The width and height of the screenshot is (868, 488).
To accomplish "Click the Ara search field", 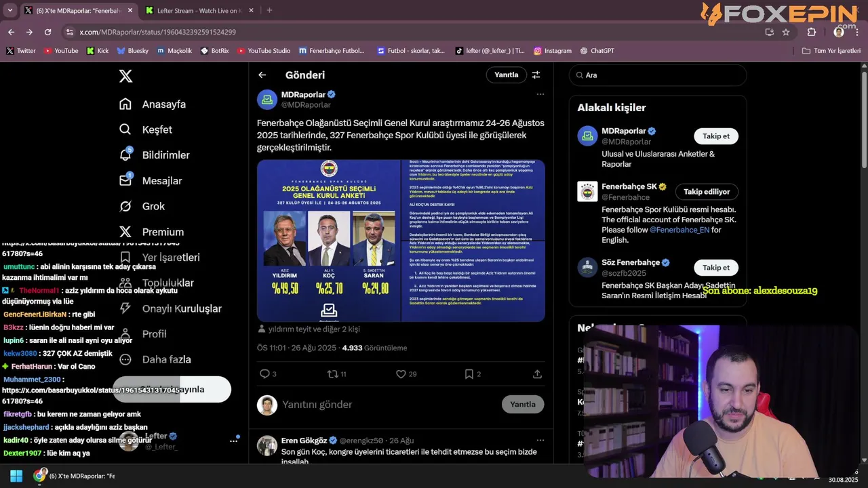I will point(658,75).
